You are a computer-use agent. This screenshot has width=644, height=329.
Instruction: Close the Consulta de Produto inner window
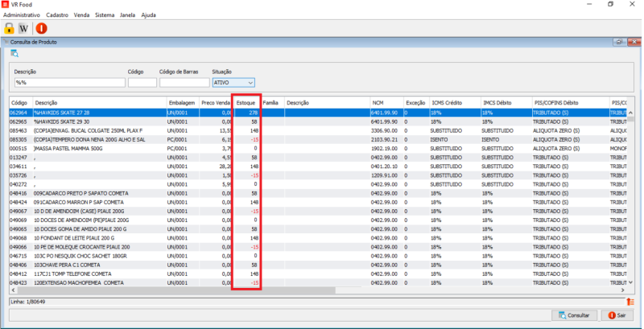(634, 42)
